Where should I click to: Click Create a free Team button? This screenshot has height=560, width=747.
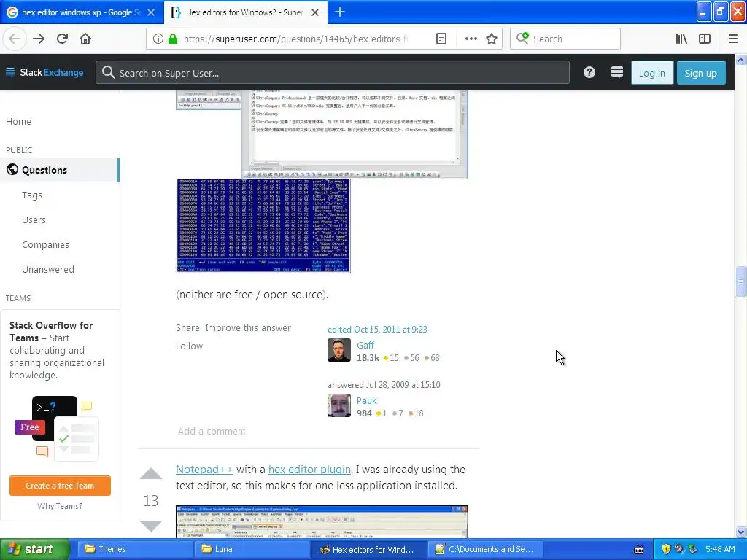click(x=60, y=486)
